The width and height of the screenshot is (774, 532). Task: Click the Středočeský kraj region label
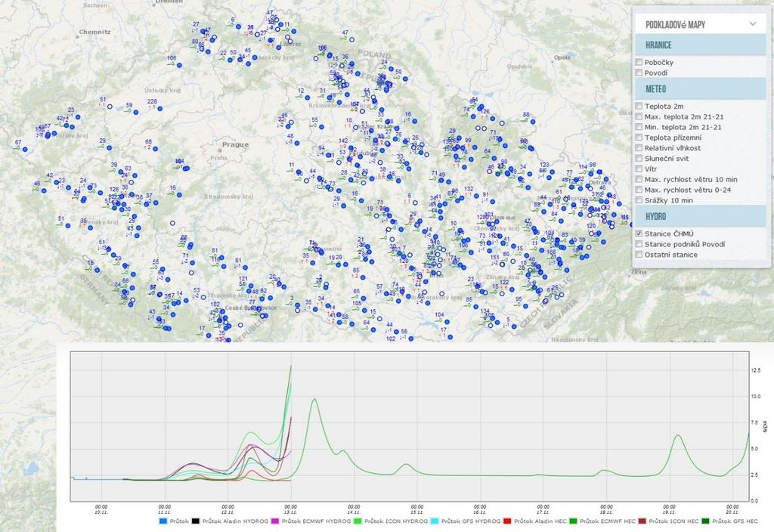(228, 196)
